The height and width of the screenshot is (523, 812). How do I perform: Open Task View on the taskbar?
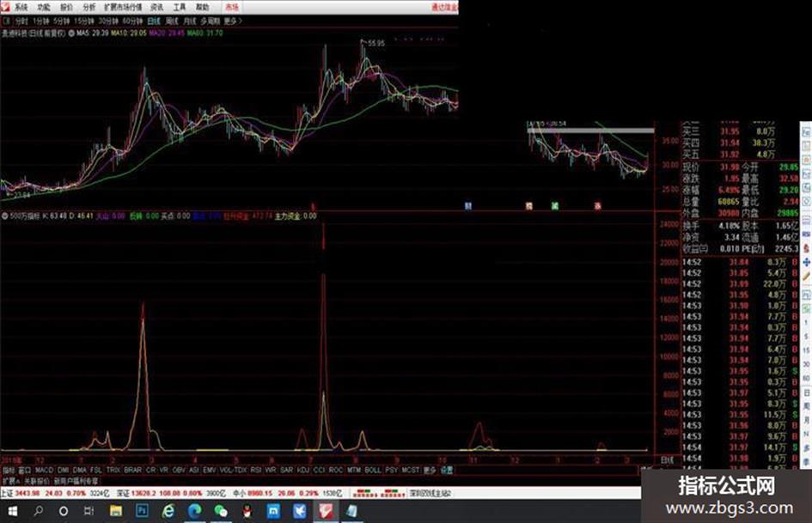[89, 512]
